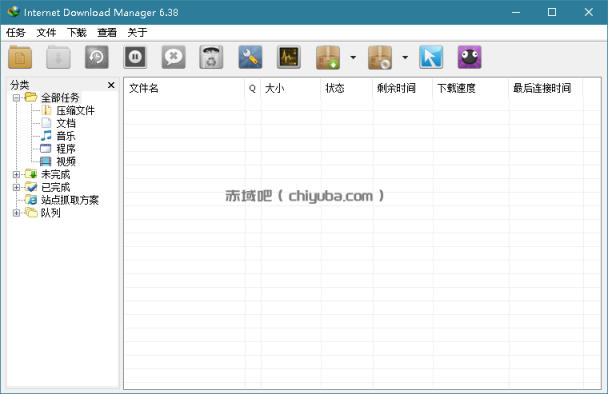Open the 关于 menu
Viewport: 608px width, 394px height.
click(137, 33)
